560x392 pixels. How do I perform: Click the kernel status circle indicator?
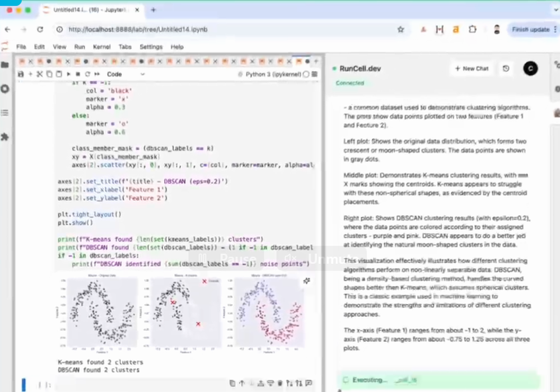click(x=306, y=74)
